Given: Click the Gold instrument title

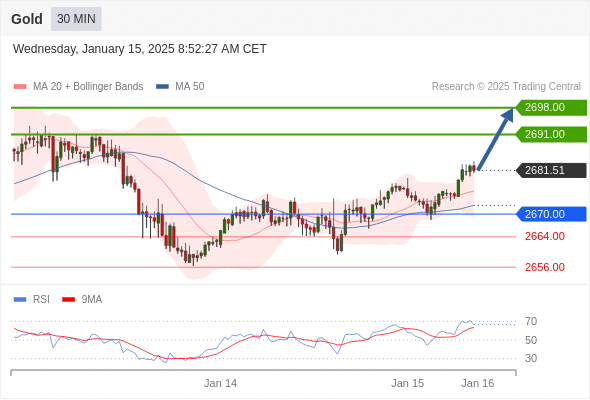Looking at the screenshot, I should [27, 19].
